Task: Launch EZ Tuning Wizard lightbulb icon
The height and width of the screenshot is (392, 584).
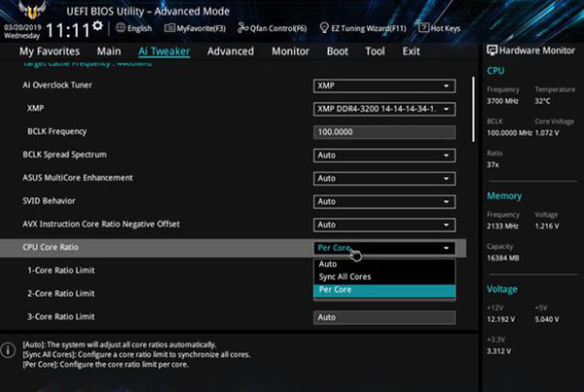Action: coord(324,28)
